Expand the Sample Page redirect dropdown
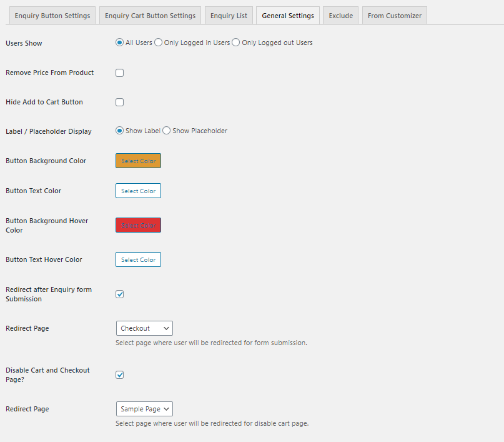This screenshot has width=504, height=442. (144, 408)
